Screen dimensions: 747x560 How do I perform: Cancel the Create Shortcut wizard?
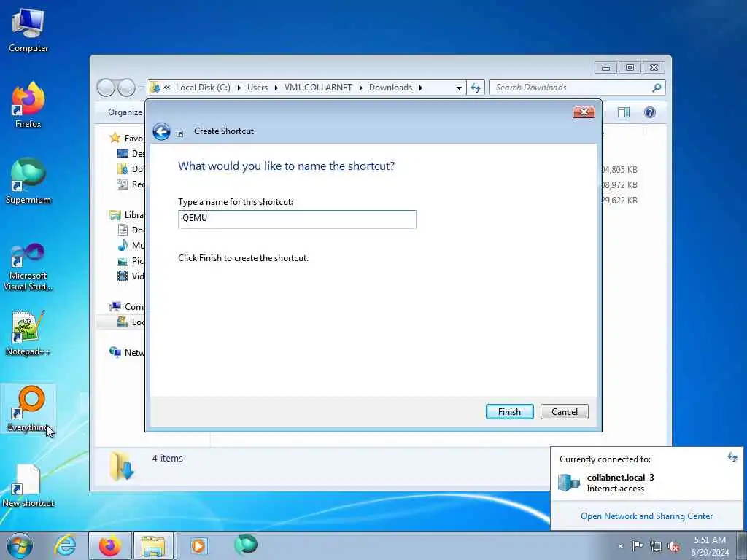[x=565, y=412]
